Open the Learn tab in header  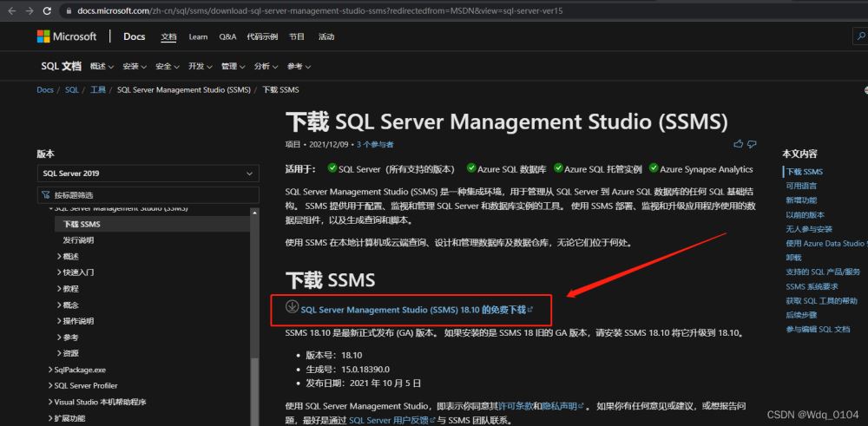pyautogui.click(x=198, y=36)
